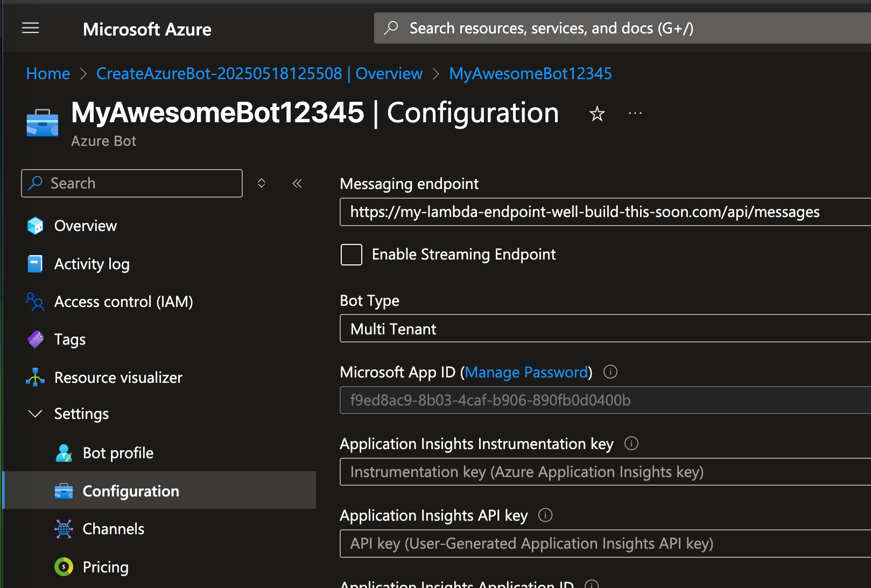This screenshot has height=588, width=871.
Task: Favorite this resource with the star icon
Action: (596, 114)
